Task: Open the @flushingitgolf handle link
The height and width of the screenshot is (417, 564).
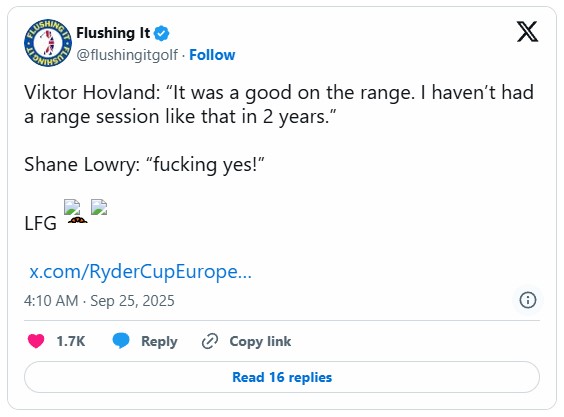Action: click(x=127, y=55)
